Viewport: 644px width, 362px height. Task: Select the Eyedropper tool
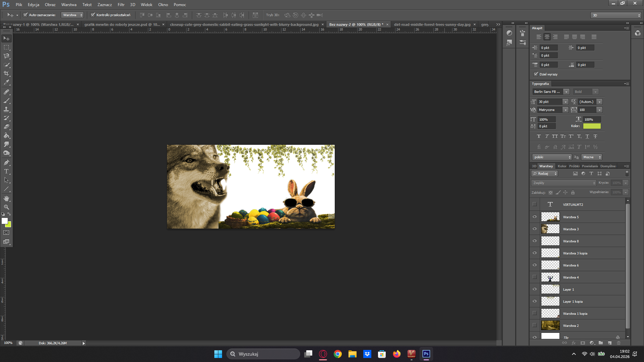[x=6, y=82]
